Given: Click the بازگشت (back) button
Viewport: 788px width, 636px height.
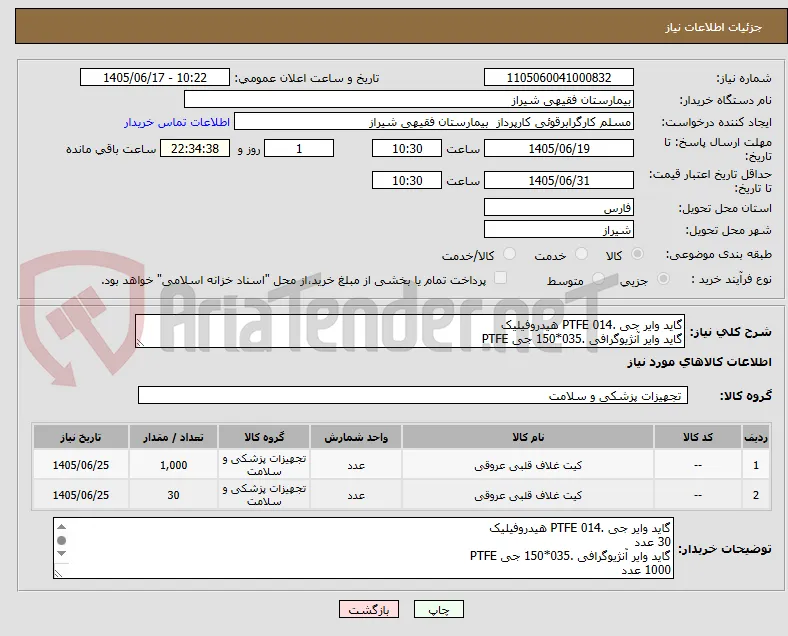Looking at the screenshot, I should tap(369, 609).
